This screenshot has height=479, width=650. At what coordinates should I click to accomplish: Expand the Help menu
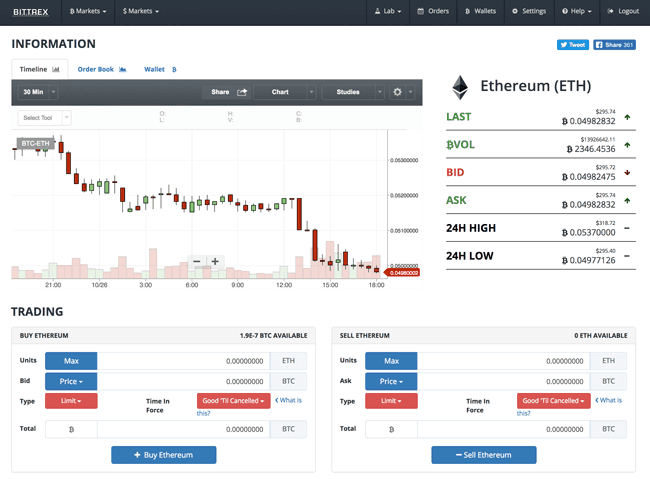pos(577,11)
